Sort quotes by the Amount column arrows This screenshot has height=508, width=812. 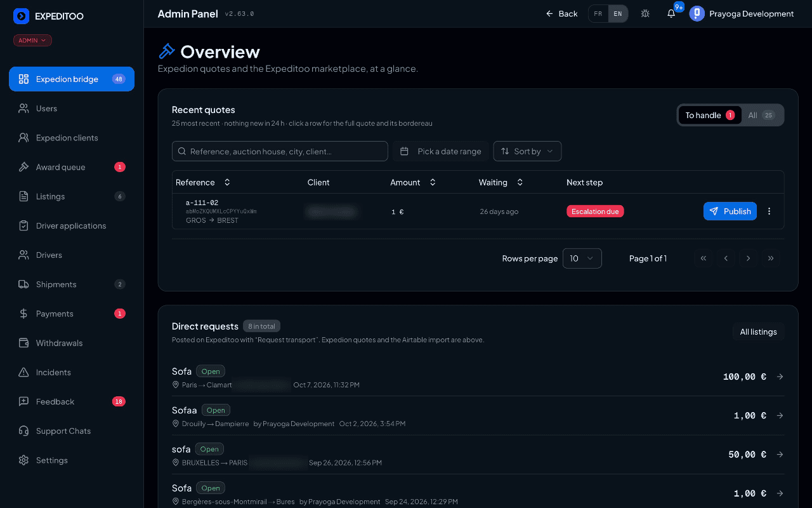pyautogui.click(x=433, y=182)
